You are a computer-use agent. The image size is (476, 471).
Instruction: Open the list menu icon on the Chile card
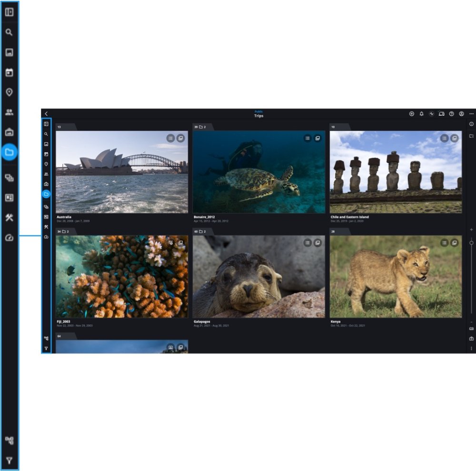pos(445,138)
